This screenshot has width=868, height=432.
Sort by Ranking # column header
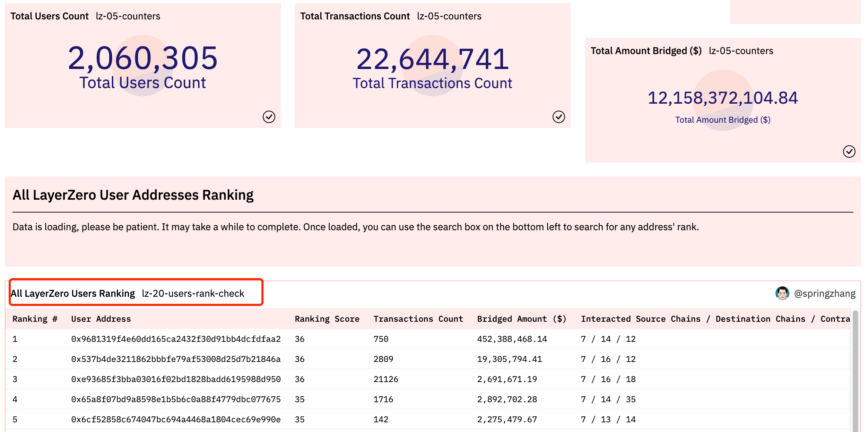[35, 319]
